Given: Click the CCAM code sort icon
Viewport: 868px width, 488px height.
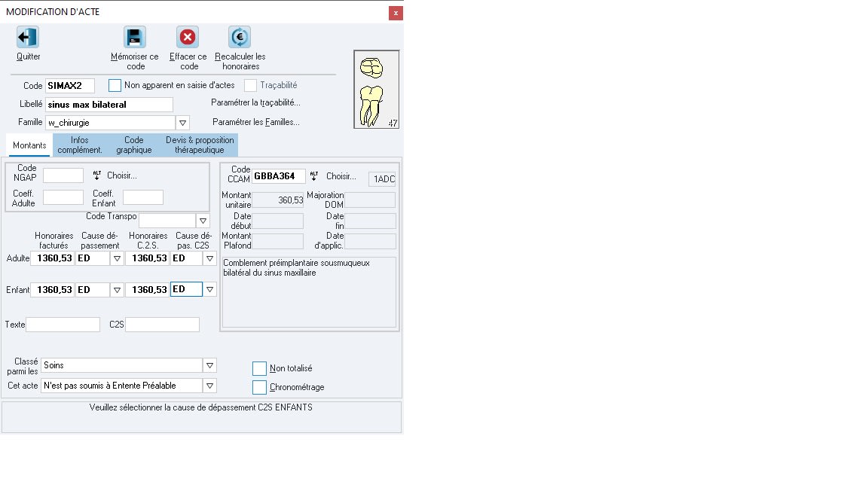Looking at the screenshot, I should (x=315, y=175).
